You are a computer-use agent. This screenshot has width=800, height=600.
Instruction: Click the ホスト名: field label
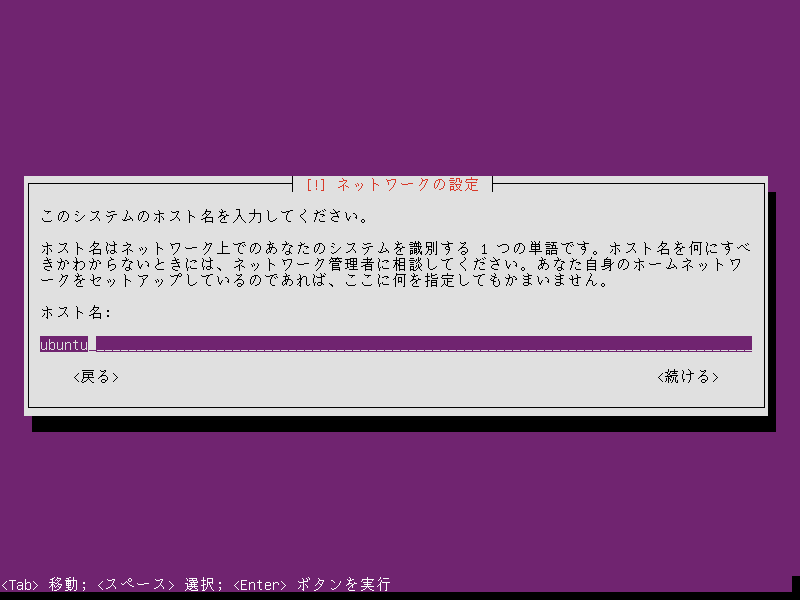[76, 312]
